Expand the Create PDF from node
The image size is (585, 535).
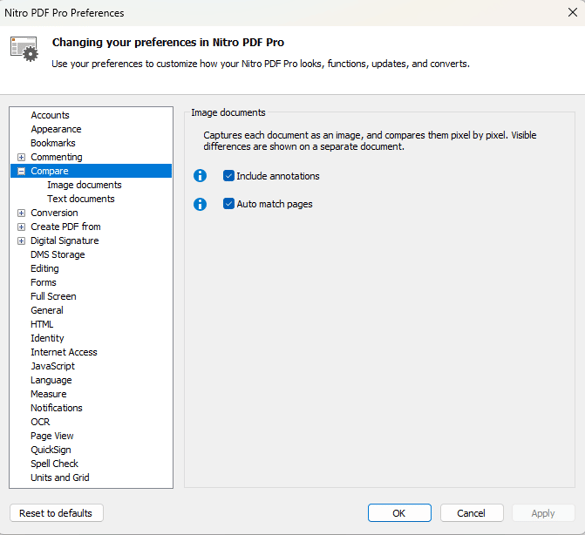21,227
